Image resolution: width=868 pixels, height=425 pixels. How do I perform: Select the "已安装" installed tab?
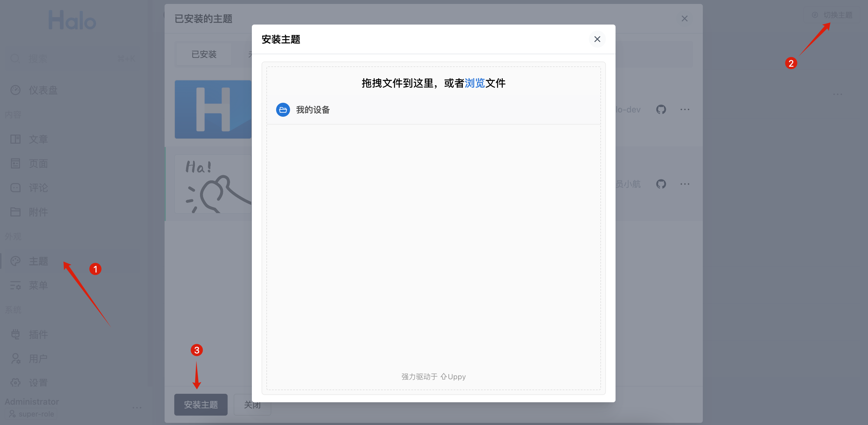pyautogui.click(x=204, y=54)
